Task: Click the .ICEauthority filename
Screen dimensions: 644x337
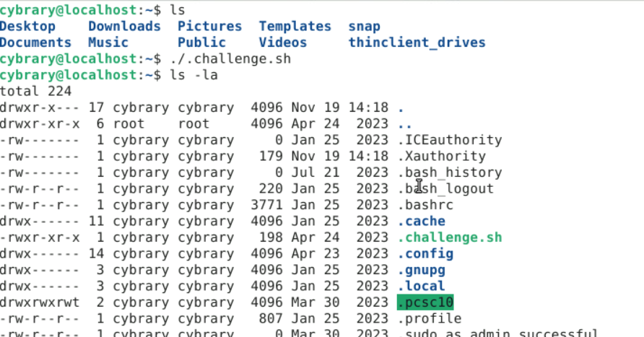Action: click(449, 140)
